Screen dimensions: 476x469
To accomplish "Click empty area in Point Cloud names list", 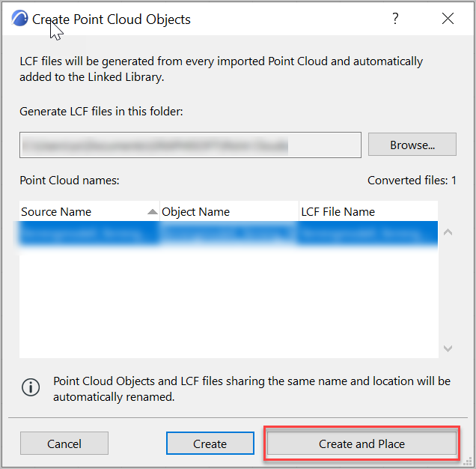I will click(228, 303).
